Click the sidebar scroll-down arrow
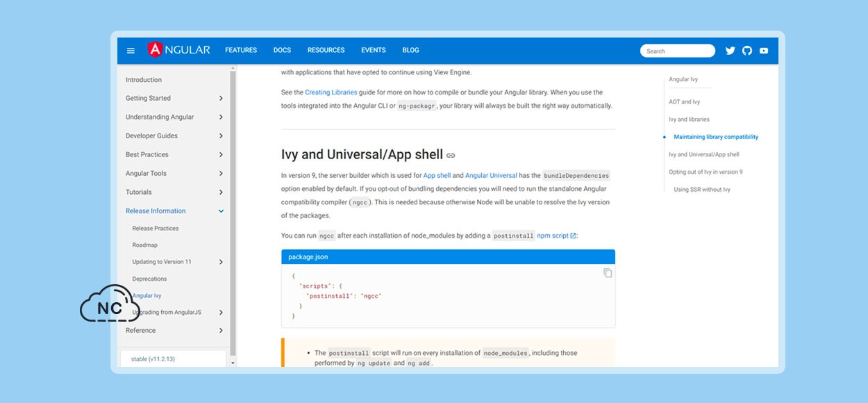This screenshot has height=403, width=868. click(x=233, y=363)
